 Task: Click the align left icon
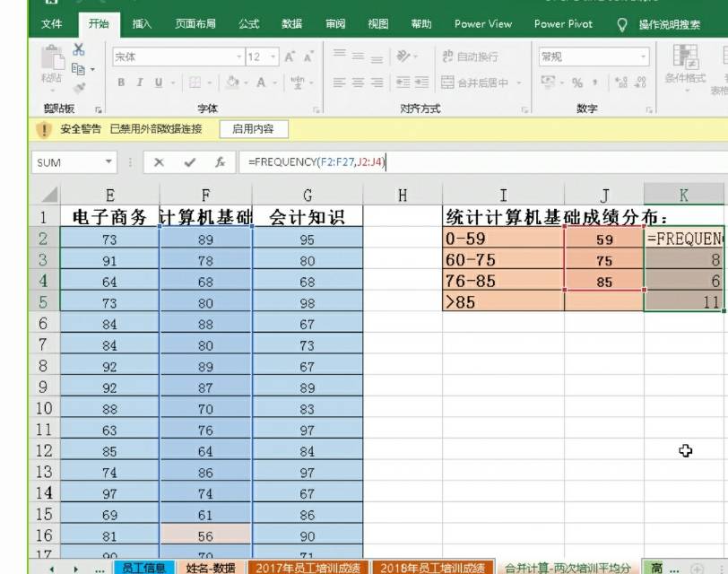pyautogui.click(x=340, y=83)
